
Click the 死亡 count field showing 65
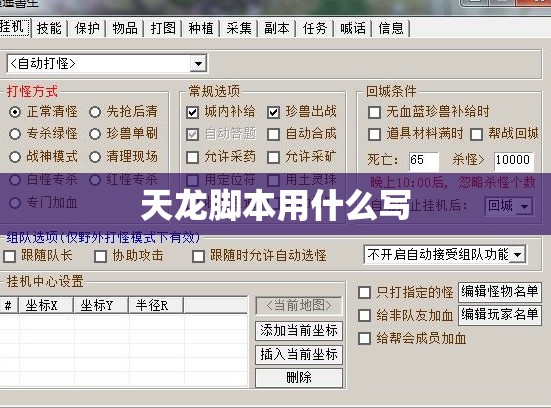point(424,161)
